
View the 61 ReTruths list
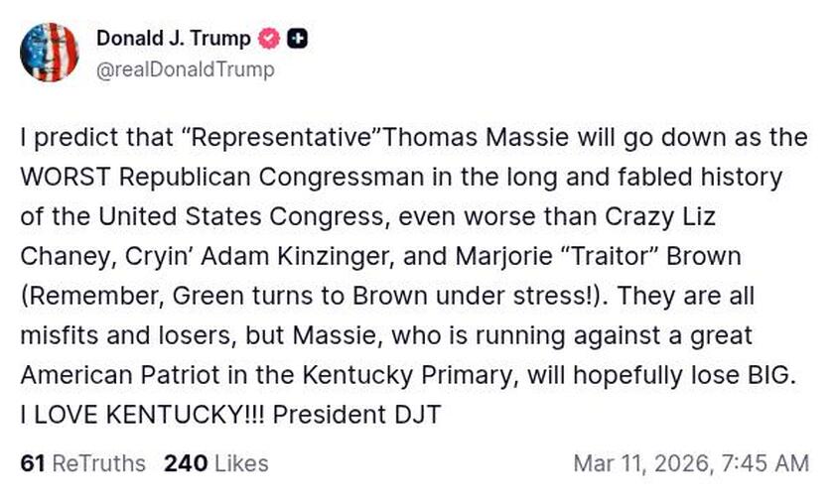82,463
